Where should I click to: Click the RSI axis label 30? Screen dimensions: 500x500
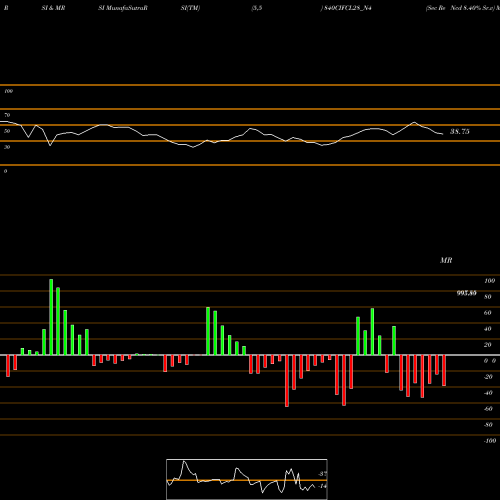click(7, 147)
